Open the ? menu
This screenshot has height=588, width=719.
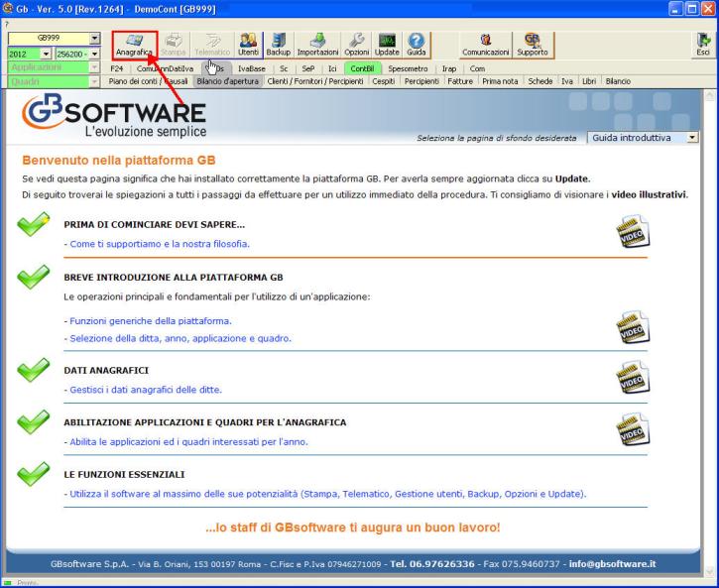pos(6,24)
